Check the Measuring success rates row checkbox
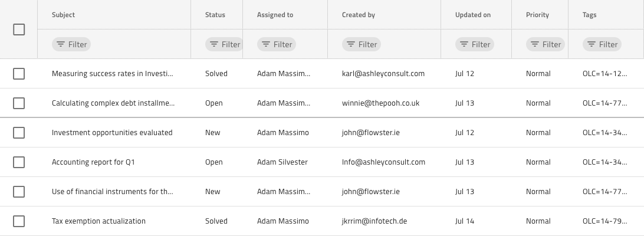The image size is (644, 236). (x=19, y=74)
